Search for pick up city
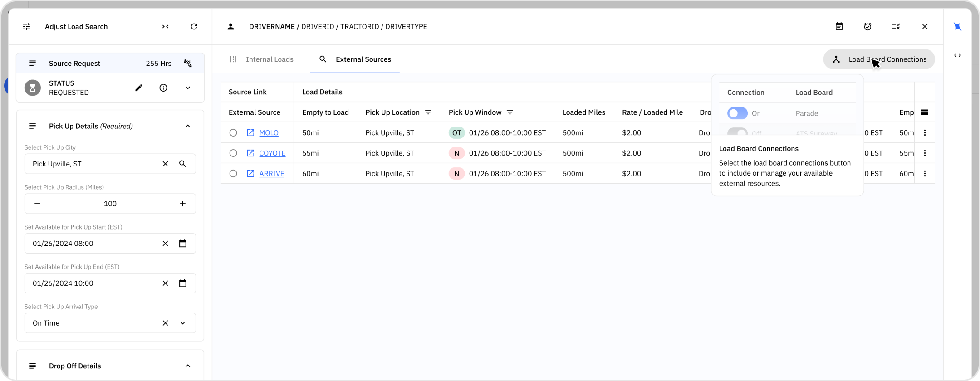This screenshot has height=381, width=980. 182,164
